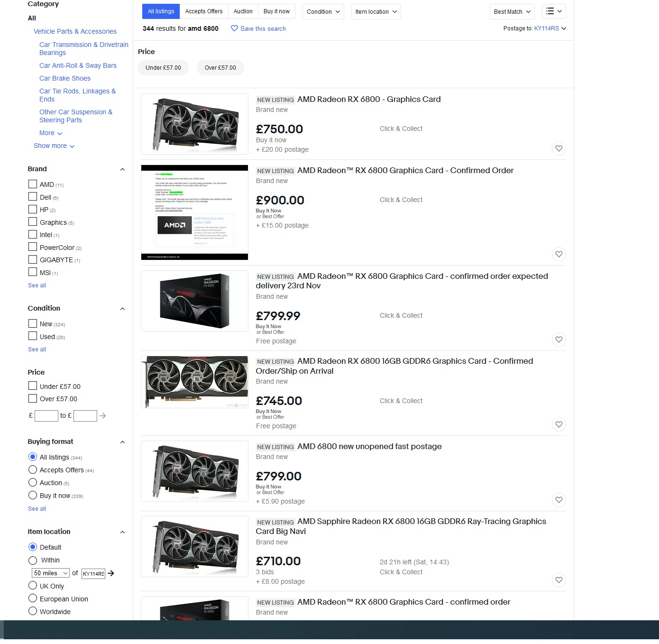Open Car Anti-Roll & Sway Bars category
659x644 pixels.
[x=78, y=65]
